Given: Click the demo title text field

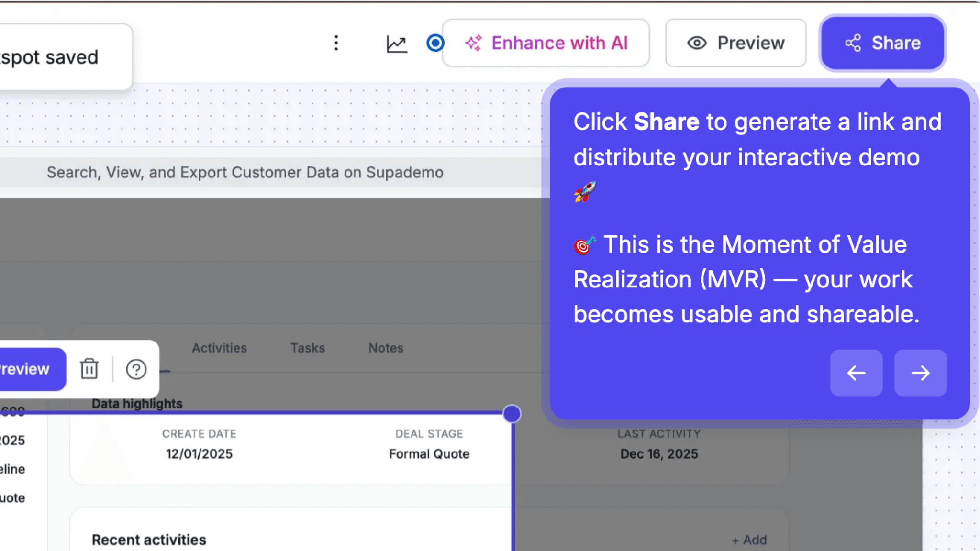Looking at the screenshot, I should tap(245, 172).
